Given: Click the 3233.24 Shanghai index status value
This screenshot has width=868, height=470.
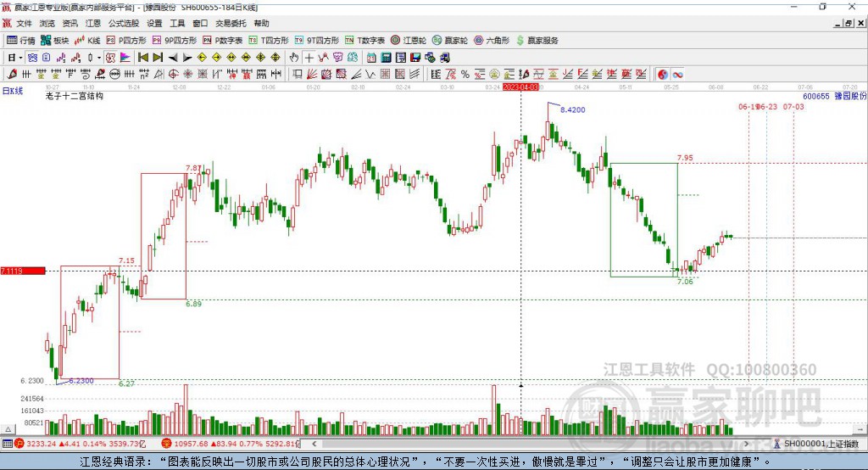Looking at the screenshot, I should tap(42, 444).
